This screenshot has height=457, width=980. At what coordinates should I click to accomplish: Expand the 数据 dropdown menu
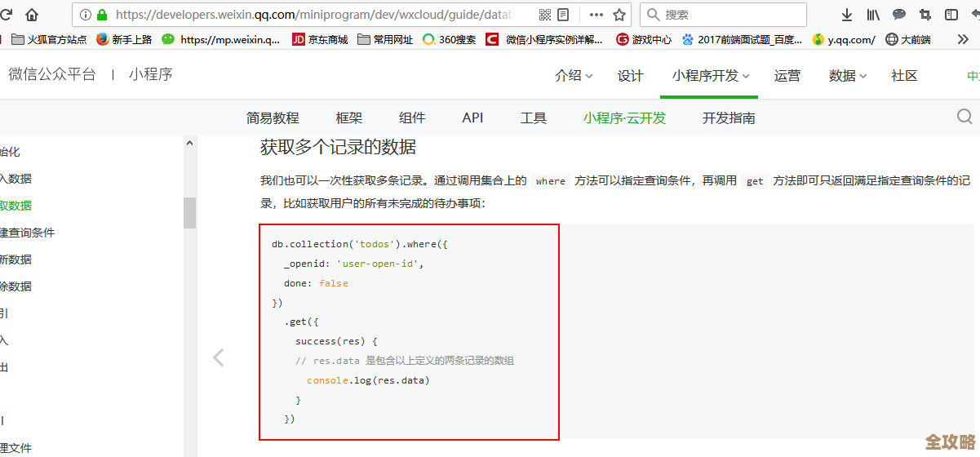coord(848,76)
